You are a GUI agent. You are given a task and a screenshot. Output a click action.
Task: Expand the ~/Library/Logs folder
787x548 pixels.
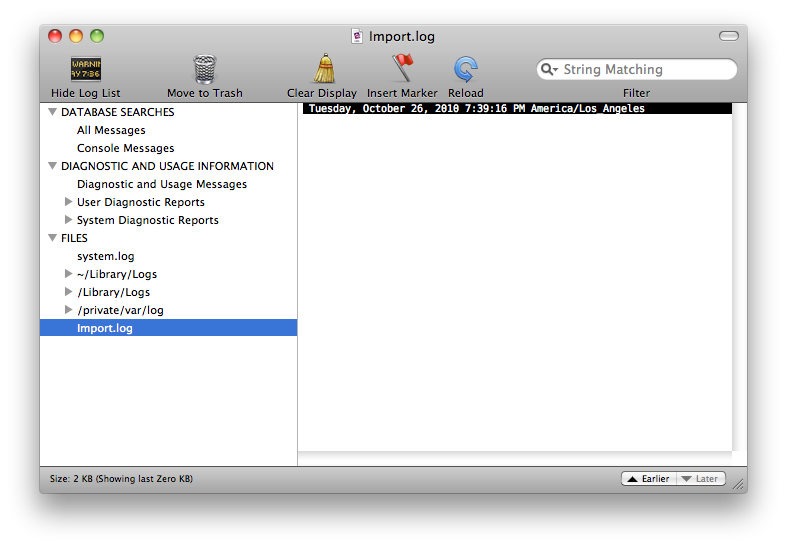point(68,274)
